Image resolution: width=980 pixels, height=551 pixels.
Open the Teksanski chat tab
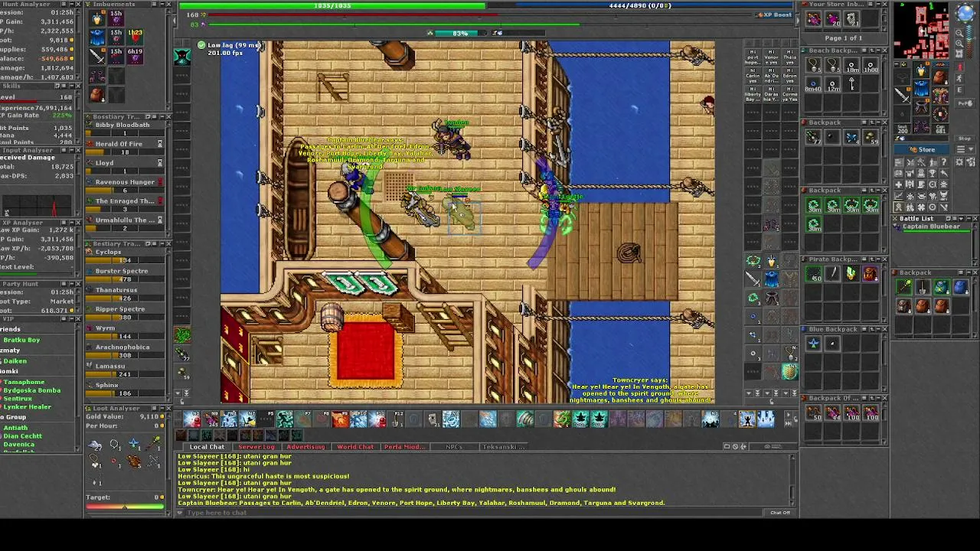pyautogui.click(x=504, y=447)
